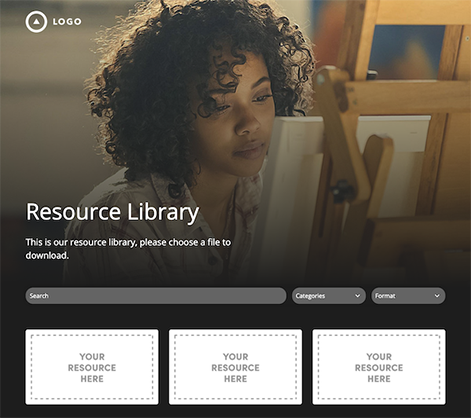Open the middle Your Resource Here card

(235, 367)
